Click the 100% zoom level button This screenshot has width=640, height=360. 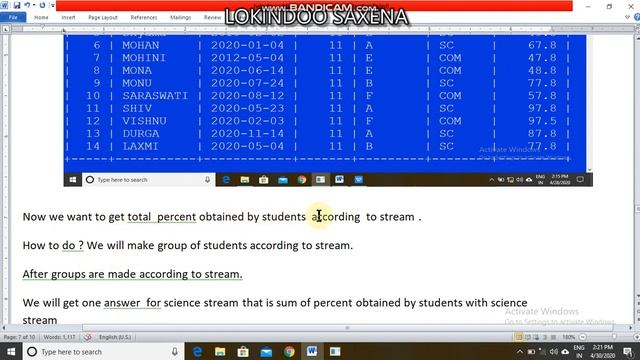pos(568,337)
